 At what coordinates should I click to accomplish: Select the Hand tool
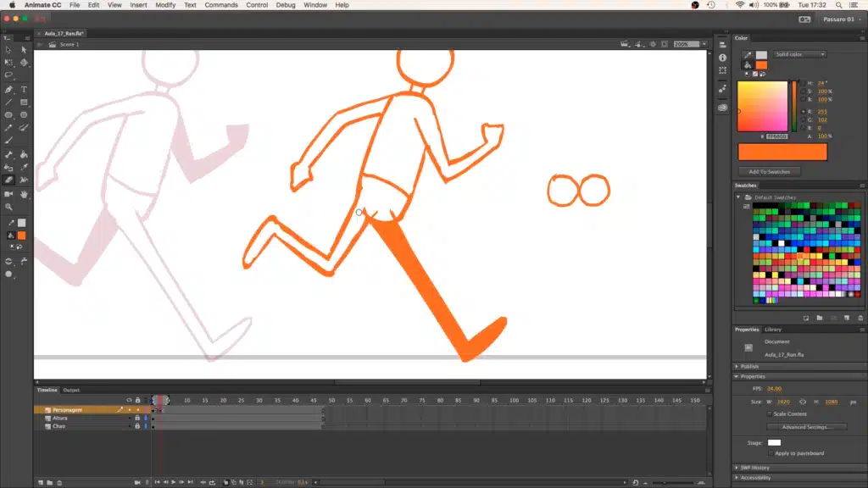(x=24, y=194)
